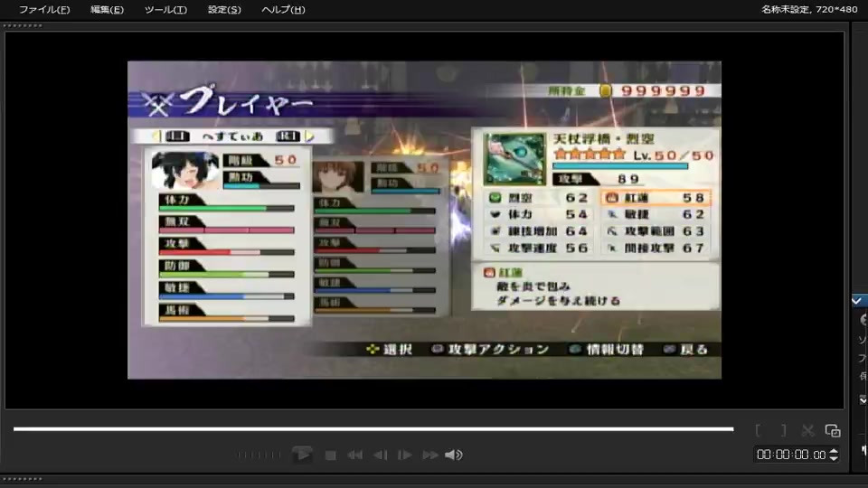
Task: Enlarge the preview window
Action: click(x=833, y=430)
